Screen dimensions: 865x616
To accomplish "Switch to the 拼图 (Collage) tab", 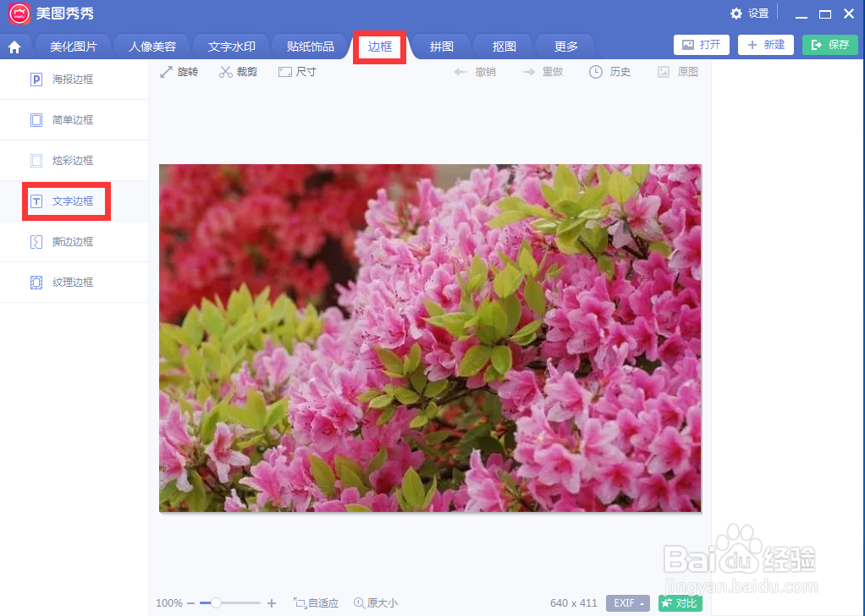I will [x=440, y=46].
